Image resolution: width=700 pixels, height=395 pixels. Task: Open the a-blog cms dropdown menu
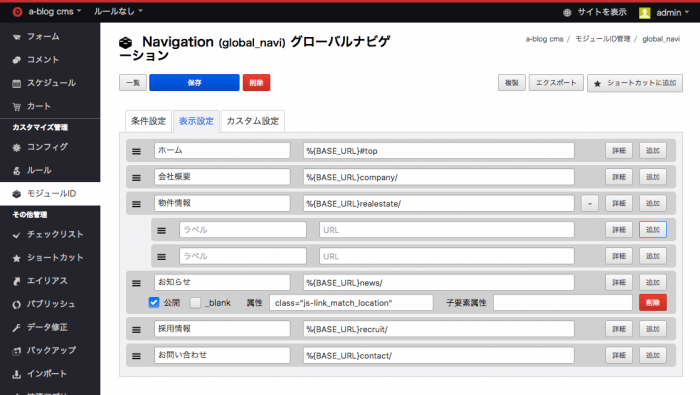(54, 12)
